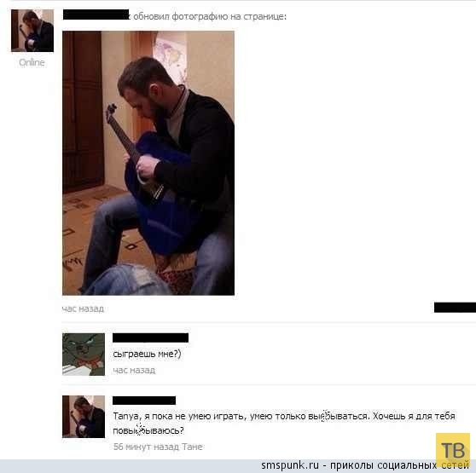Open the poster's profile avatar top-left
476x473 pixels.
(32, 31)
